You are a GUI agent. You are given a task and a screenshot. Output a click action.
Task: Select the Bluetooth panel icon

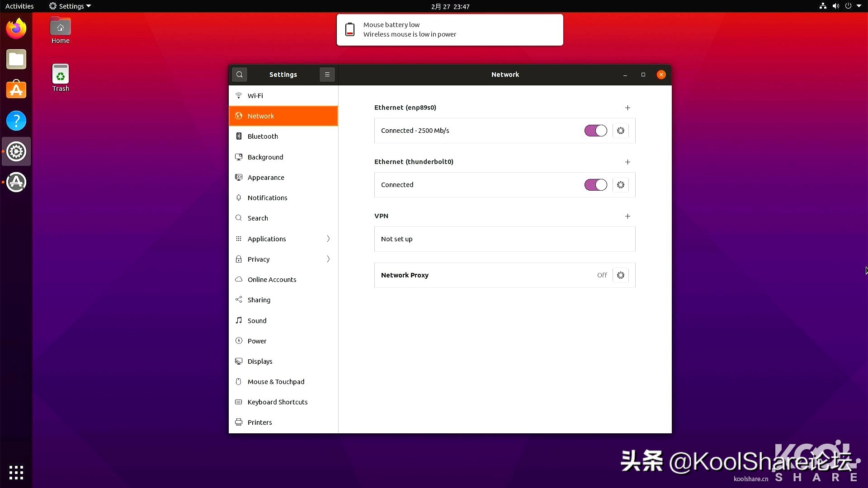tap(239, 136)
